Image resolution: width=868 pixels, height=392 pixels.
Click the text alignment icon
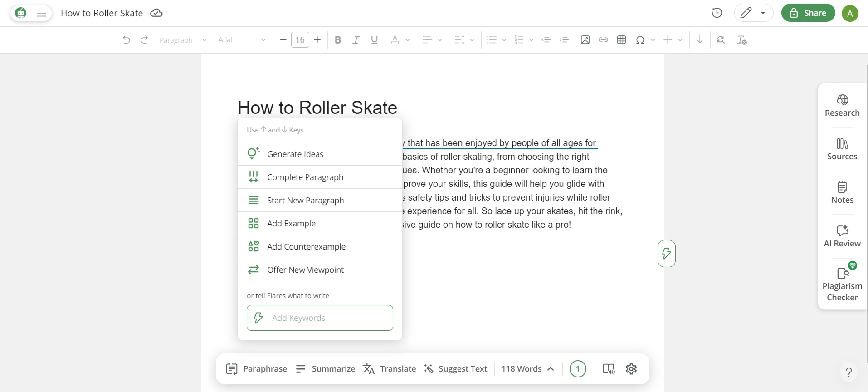click(x=427, y=40)
